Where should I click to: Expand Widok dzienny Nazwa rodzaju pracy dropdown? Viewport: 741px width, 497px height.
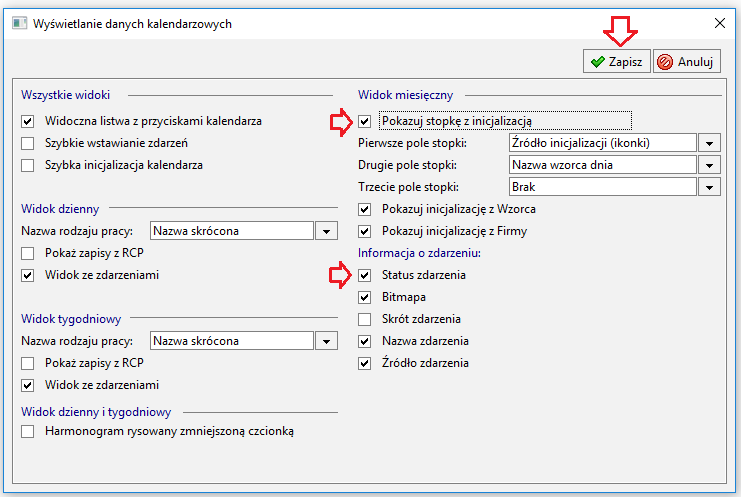[326, 231]
